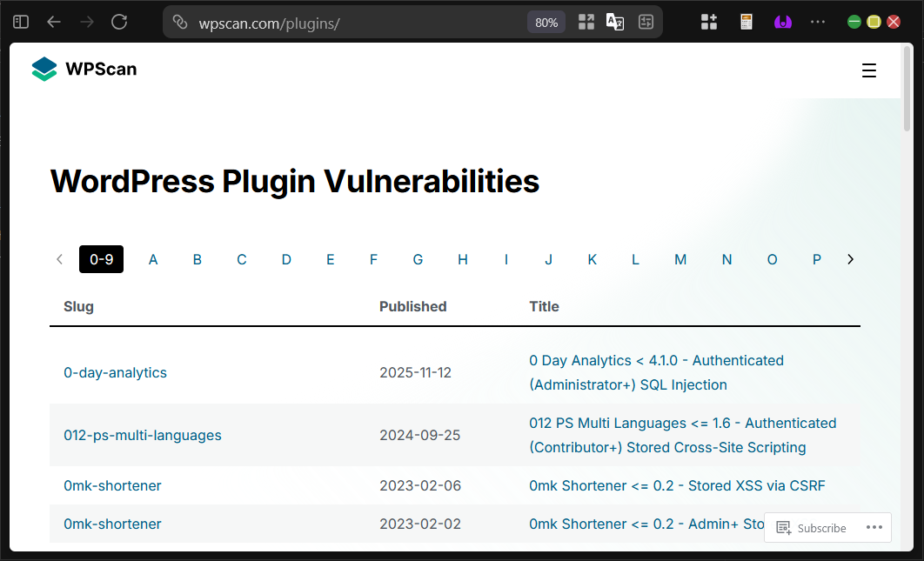Click the Slug column header

point(78,306)
